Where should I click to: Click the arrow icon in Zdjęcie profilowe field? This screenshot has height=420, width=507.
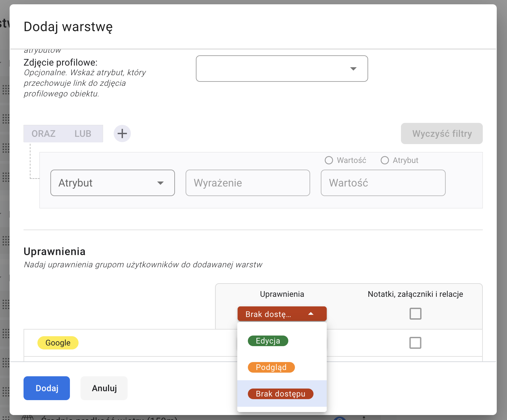point(353,69)
